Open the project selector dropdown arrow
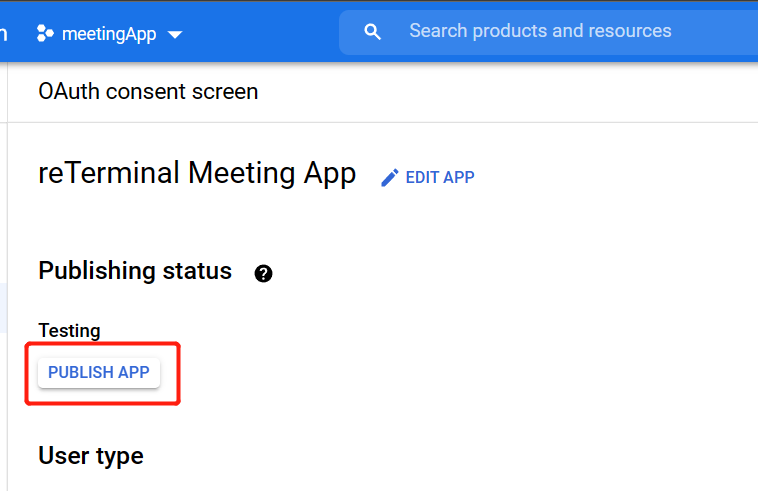Image resolution: width=758 pixels, height=491 pixels. pos(175,34)
